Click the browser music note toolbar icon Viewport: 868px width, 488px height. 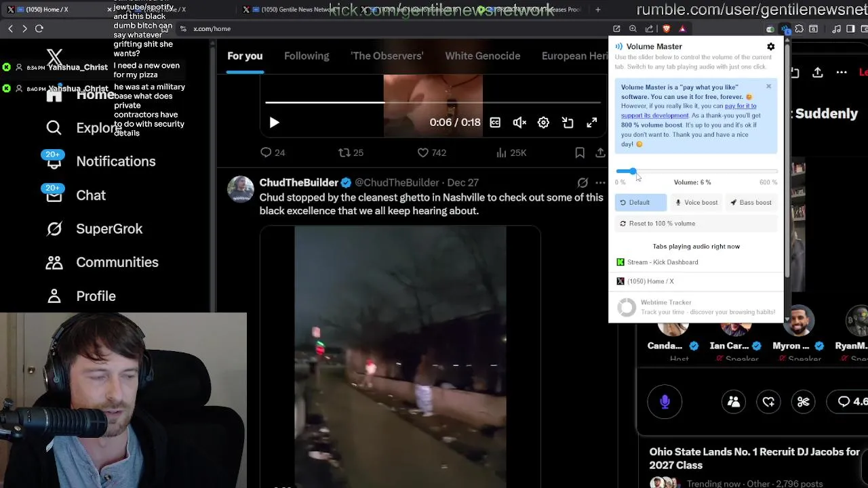pos(836,28)
